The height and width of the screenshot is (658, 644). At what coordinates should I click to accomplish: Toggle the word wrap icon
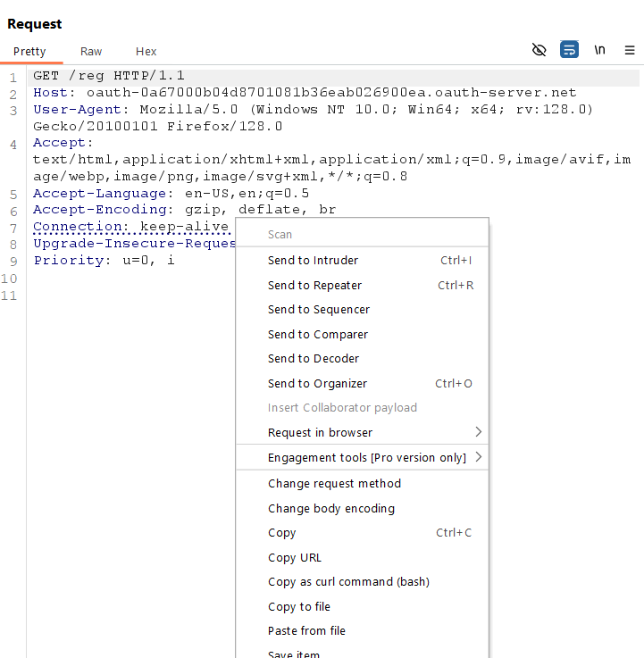pyautogui.click(x=569, y=50)
